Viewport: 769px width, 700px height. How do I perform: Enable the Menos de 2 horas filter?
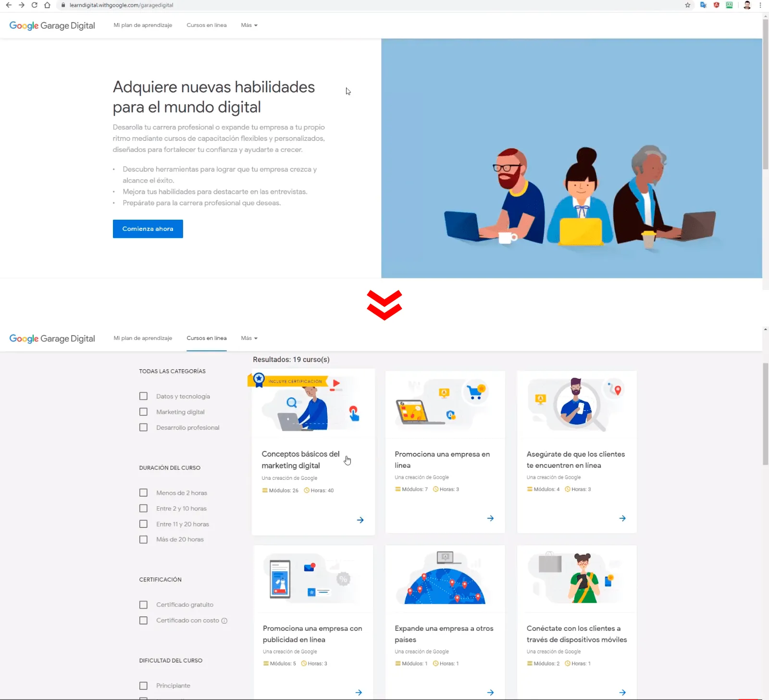pos(143,493)
